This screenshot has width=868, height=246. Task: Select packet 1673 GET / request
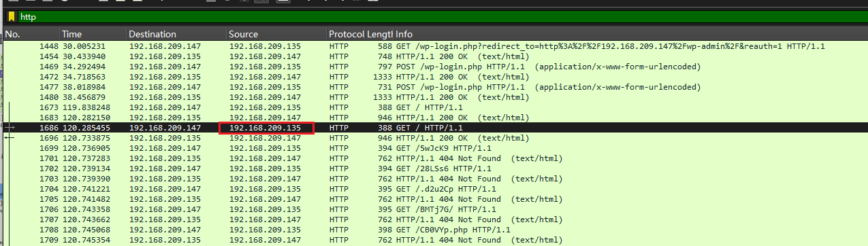click(436, 107)
